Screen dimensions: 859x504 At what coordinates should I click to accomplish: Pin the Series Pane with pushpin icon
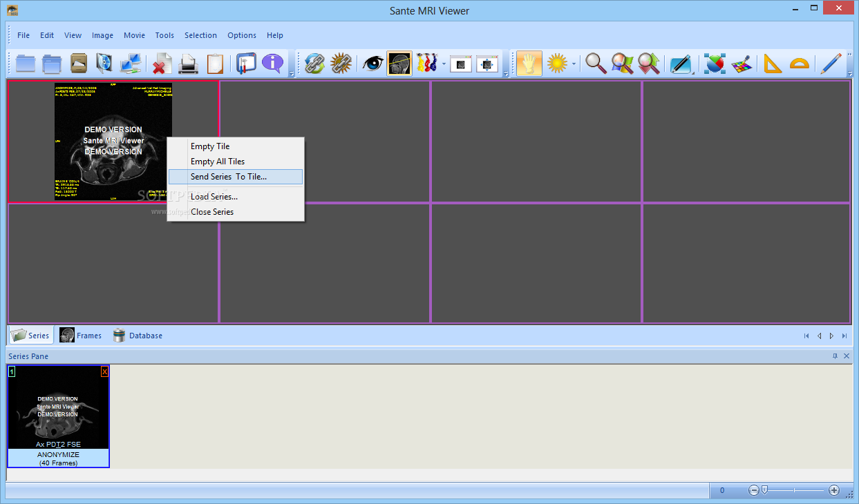point(835,356)
